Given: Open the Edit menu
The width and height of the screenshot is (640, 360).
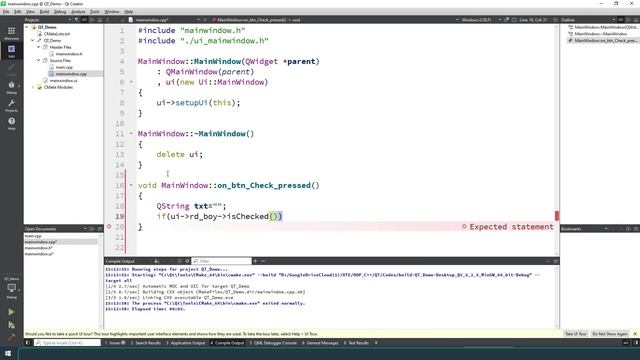Looking at the screenshot, I should (x=18, y=12).
